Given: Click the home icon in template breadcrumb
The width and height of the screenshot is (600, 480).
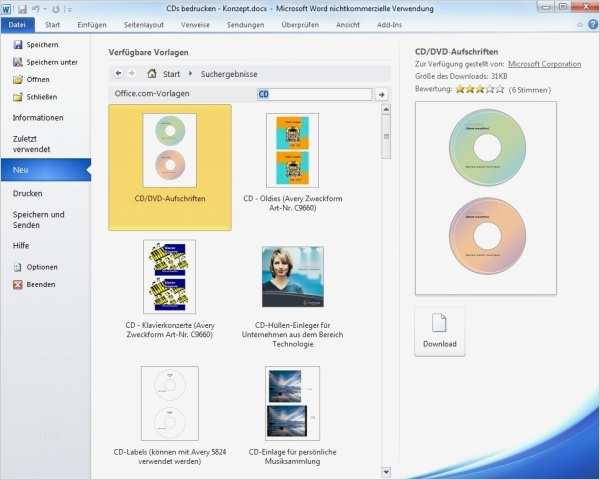Looking at the screenshot, I should pos(152,73).
